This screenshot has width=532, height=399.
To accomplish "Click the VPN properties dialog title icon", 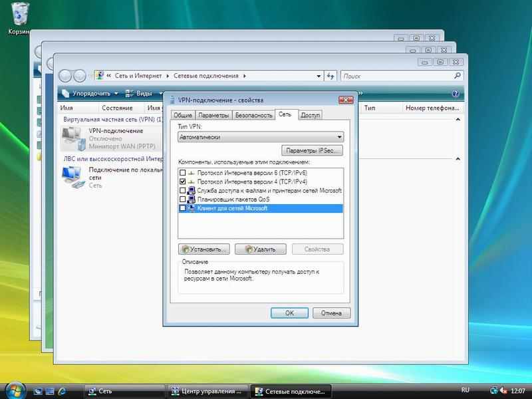I will tap(172, 100).
